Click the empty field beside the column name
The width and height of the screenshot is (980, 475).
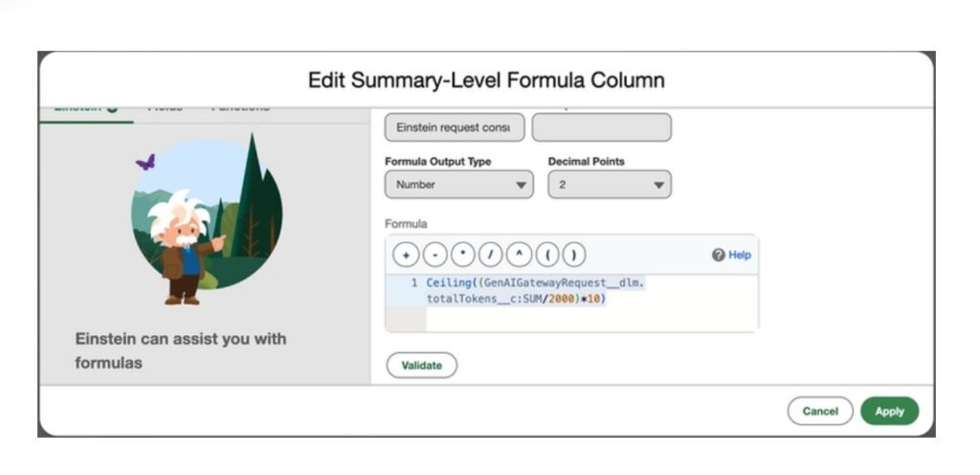click(x=601, y=127)
